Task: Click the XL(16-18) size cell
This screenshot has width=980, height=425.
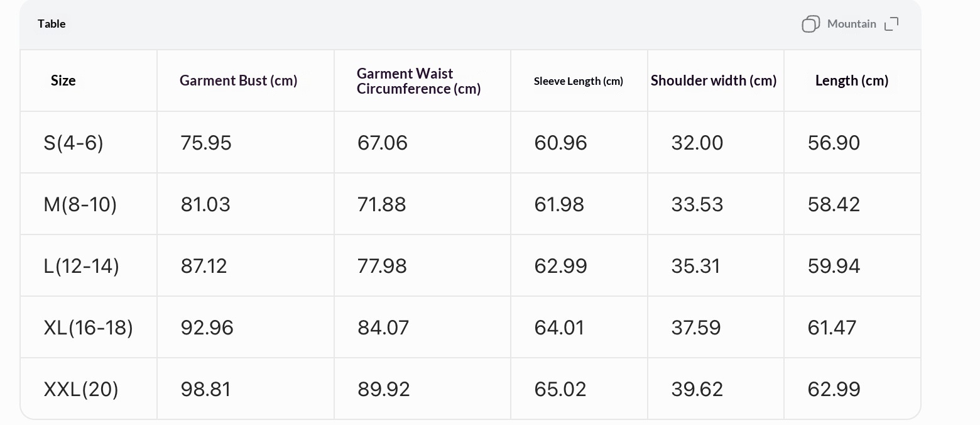Action: click(88, 328)
